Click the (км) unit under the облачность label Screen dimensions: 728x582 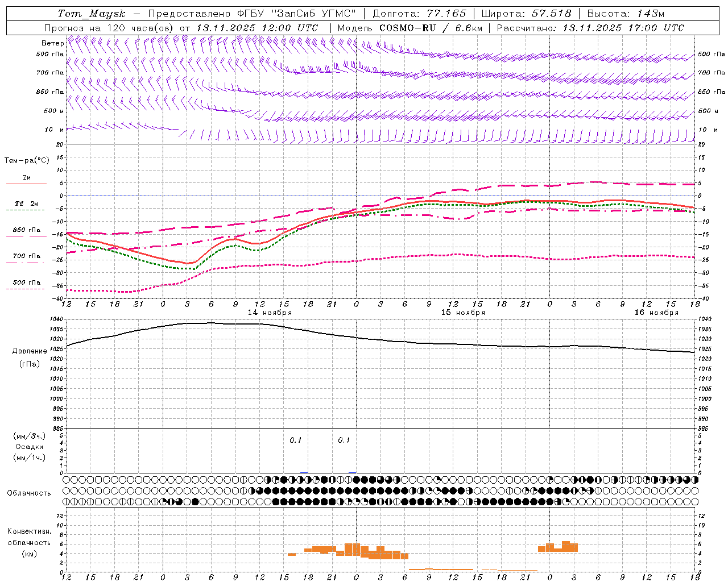29,554
